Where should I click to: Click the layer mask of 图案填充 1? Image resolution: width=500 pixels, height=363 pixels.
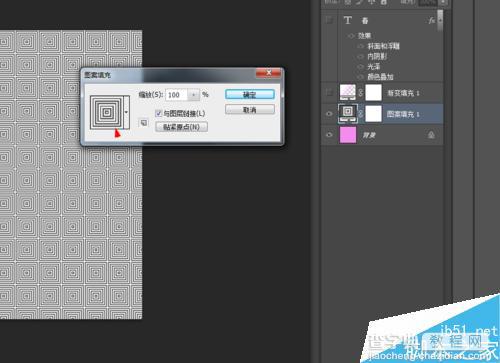tap(373, 114)
